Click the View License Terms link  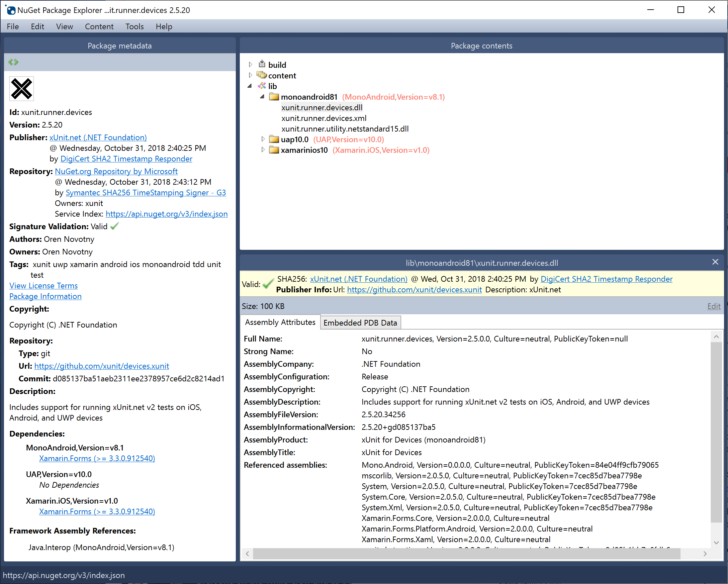coord(44,286)
